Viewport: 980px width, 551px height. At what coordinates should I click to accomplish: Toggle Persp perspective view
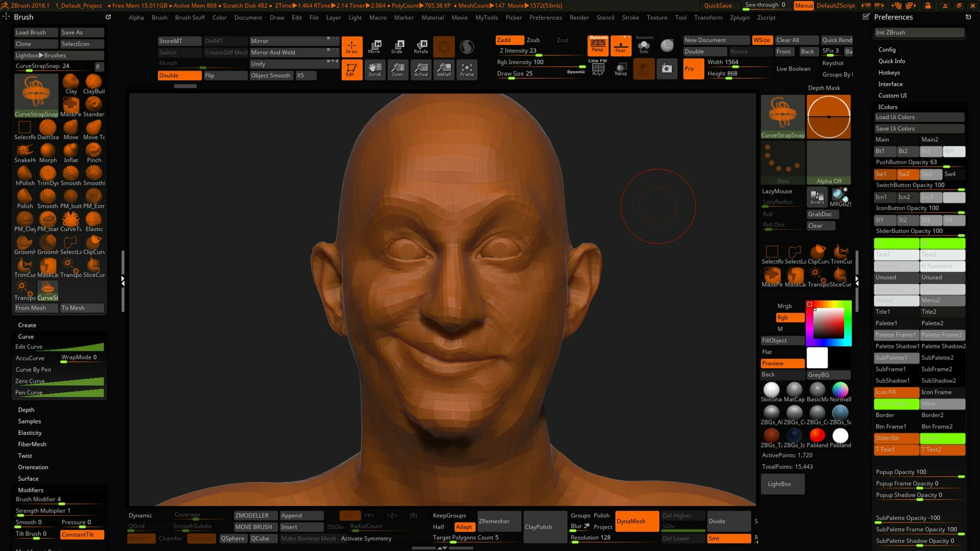tap(597, 45)
